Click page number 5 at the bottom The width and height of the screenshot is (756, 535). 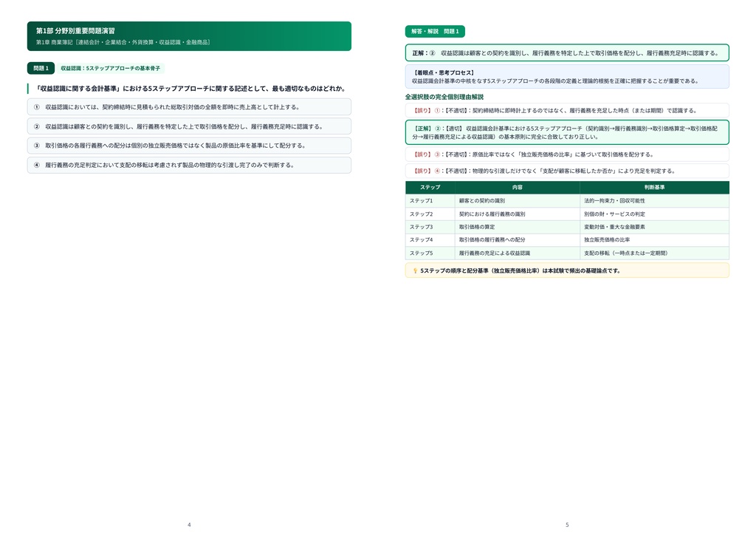pyautogui.click(x=567, y=525)
